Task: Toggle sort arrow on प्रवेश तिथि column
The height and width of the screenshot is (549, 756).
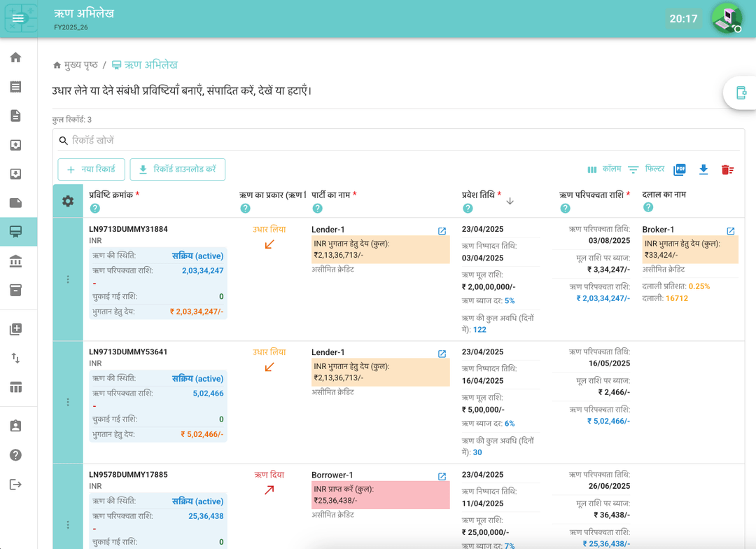Action: coord(510,201)
